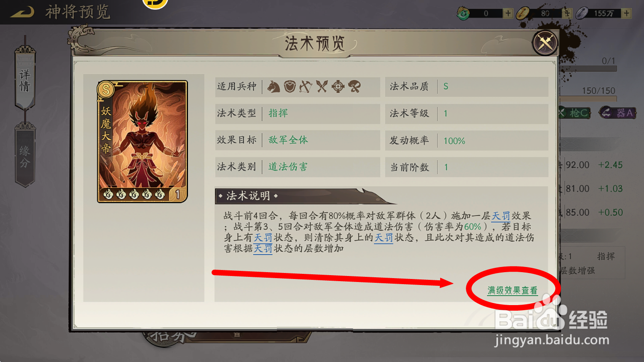Add silver currency with plus button

point(626,13)
